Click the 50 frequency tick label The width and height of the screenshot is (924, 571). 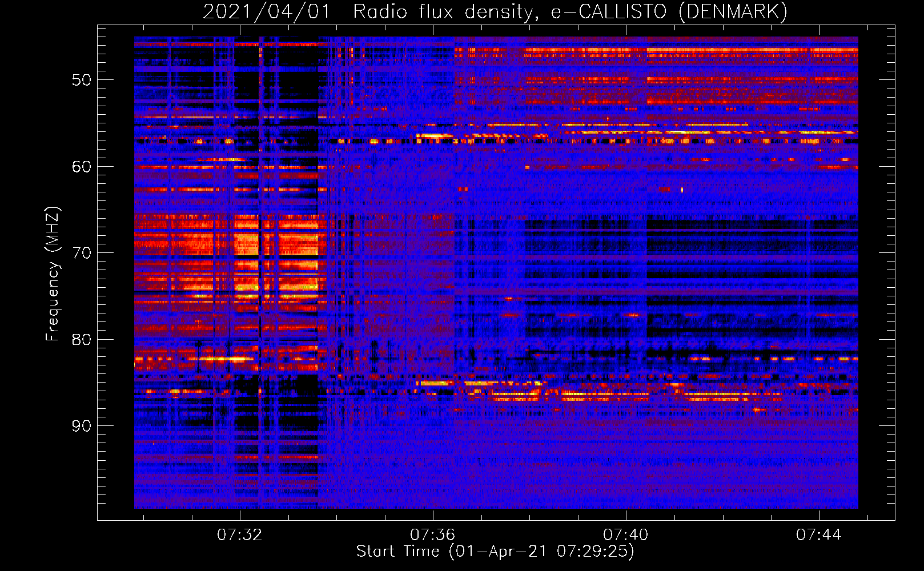[82, 80]
